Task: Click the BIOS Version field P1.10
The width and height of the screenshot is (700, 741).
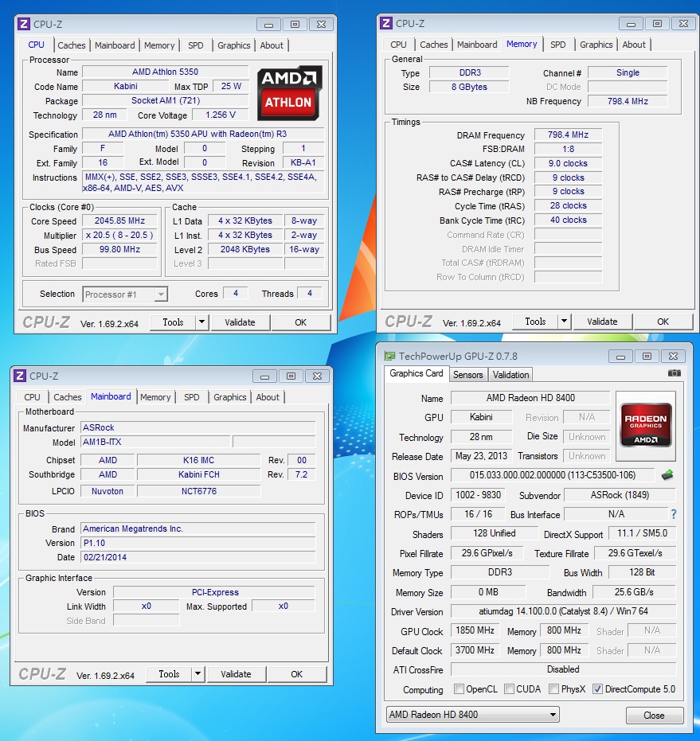Action: [197, 543]
